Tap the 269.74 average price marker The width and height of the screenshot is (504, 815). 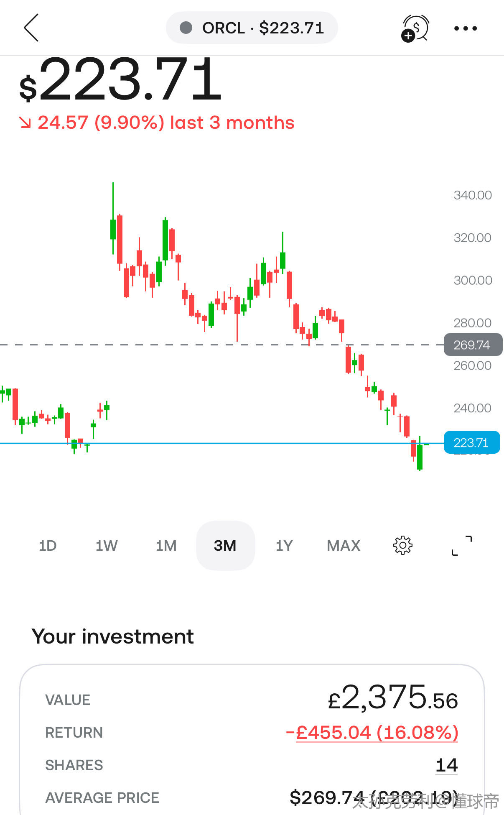pos(472,345)
